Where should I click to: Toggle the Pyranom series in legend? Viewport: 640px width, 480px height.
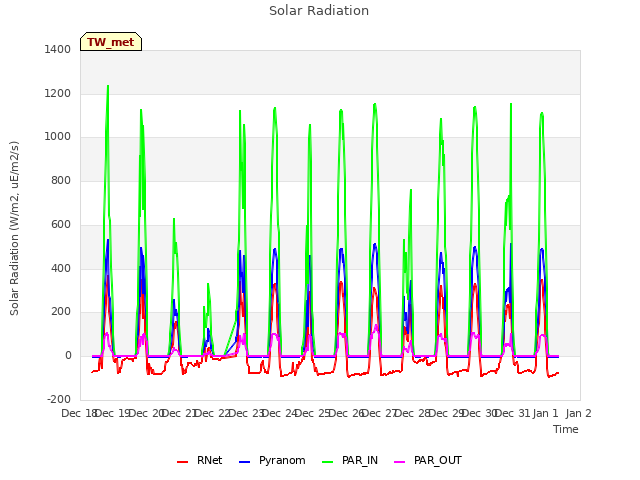pyautogui.click(x=272, y=460)
